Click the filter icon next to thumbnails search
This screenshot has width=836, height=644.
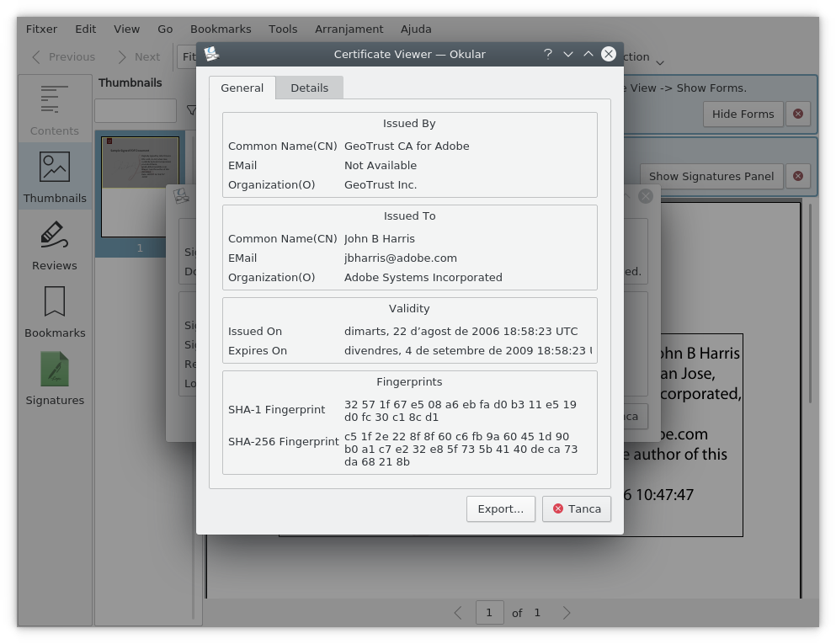pos(191,110)
